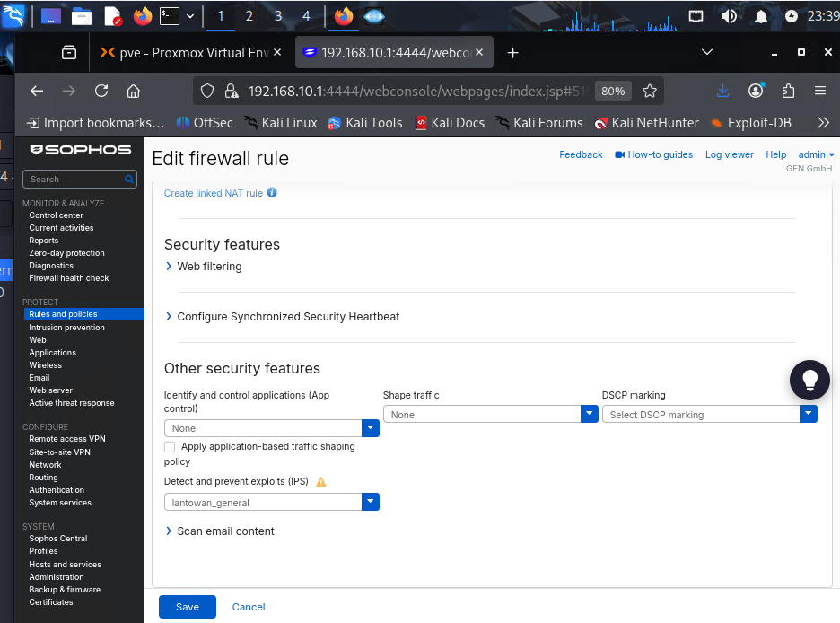Open the Firefox downloads arrow icon

coord(723,91)
